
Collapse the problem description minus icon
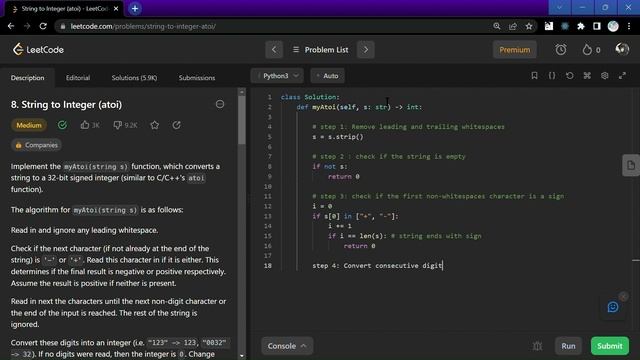[x=220, y=104]
